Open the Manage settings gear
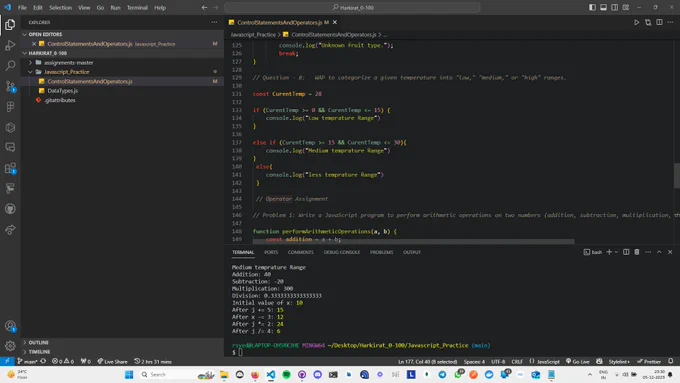 coord(10,346)
